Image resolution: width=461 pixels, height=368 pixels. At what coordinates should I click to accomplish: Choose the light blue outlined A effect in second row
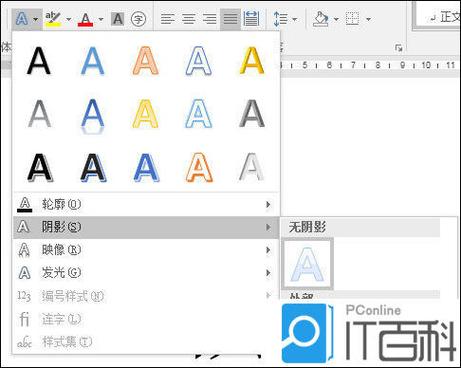click(199, 114)
